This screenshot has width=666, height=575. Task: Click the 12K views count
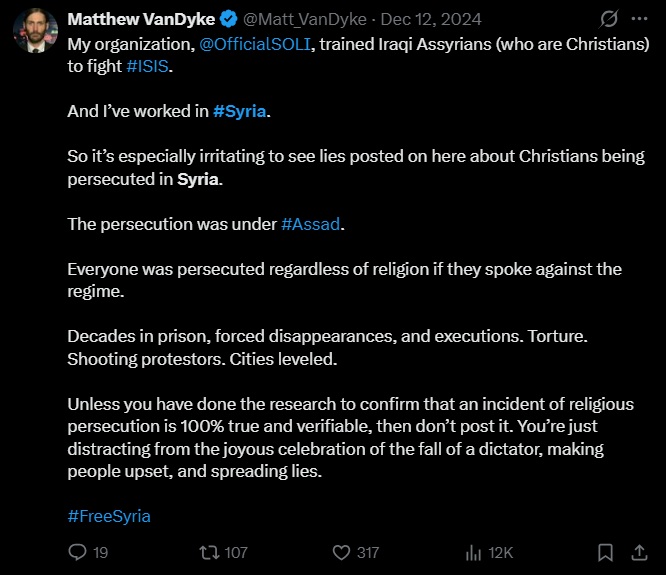point(500,552)
